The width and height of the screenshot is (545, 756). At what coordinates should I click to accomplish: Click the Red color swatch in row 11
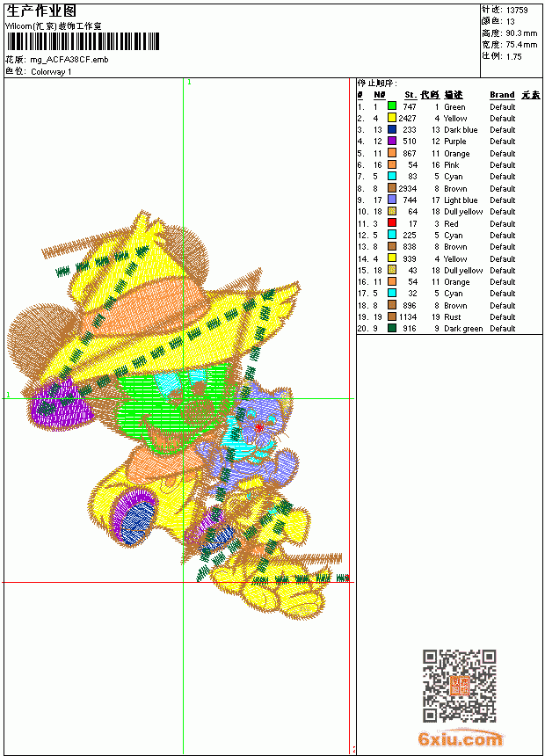(392, 222)
